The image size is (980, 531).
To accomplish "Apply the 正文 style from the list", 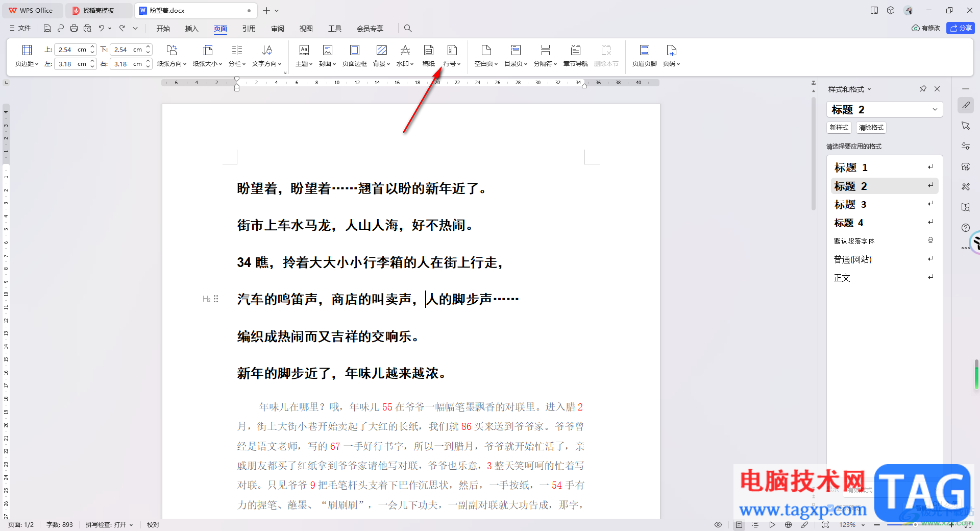I will [x=885, y=278].
